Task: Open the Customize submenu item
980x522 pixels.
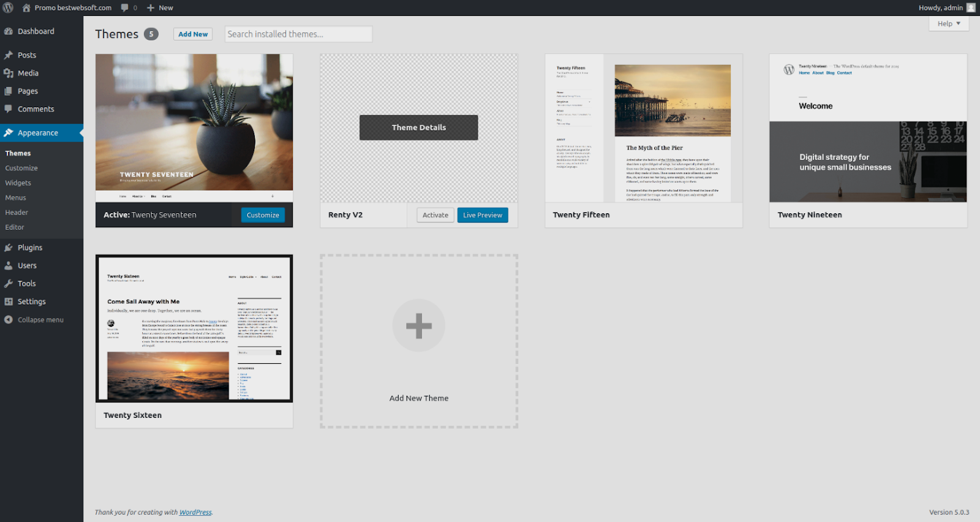Action: [x=21, y=168]
